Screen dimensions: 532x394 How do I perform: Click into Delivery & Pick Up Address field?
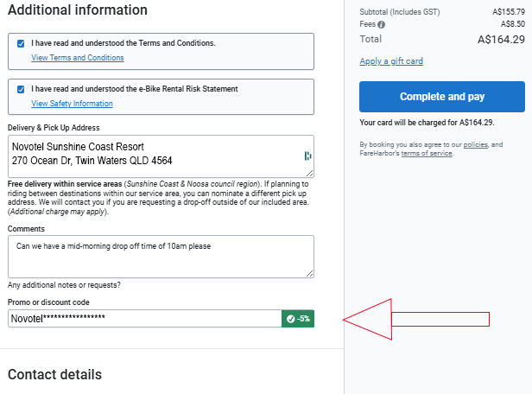(161, 156)
